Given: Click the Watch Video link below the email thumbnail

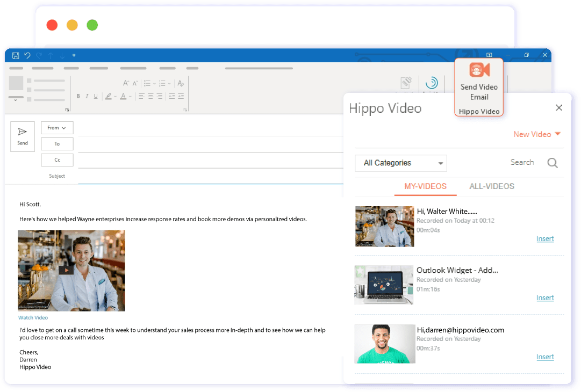Looking at the screenshot, I should pos(33,317).
